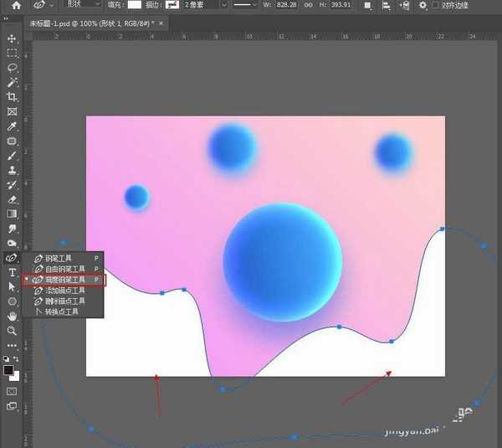Activate the Hand tool
The width and height of the screenshot is (502, 448).
click(12, 316)
